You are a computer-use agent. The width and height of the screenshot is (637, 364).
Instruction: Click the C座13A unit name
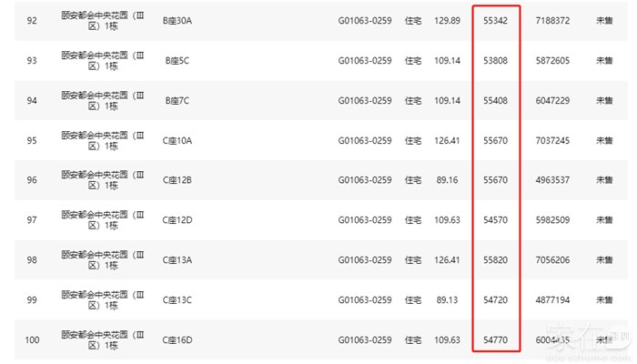(177, 260)
